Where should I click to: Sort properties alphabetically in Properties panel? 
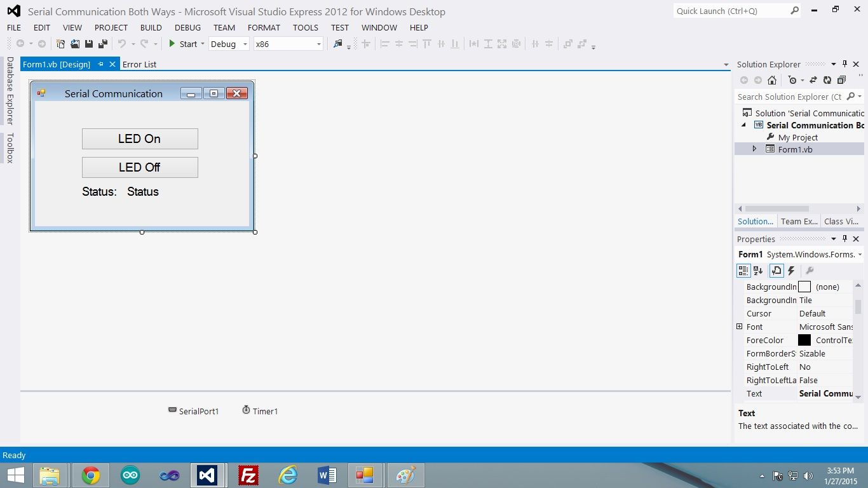coord(758,270)
